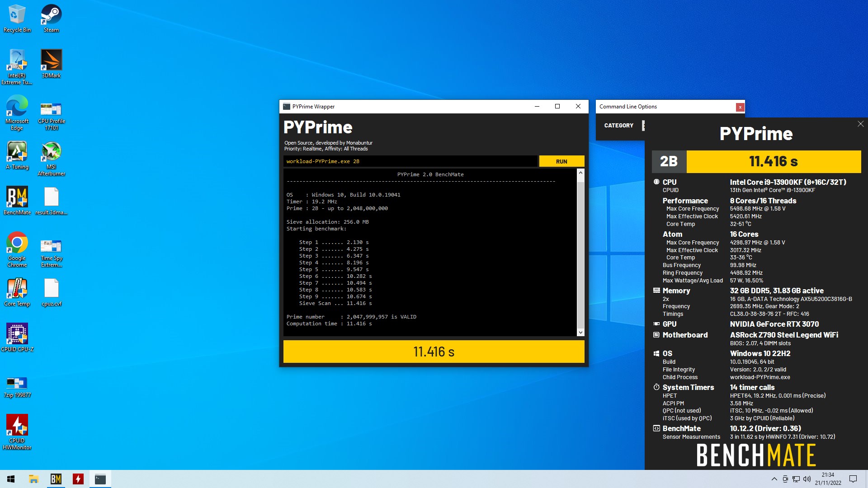The height and width of the screenshot is (488, 868).
Task: Select CPU Profile 17101 file icon
Action: point(51,116)
